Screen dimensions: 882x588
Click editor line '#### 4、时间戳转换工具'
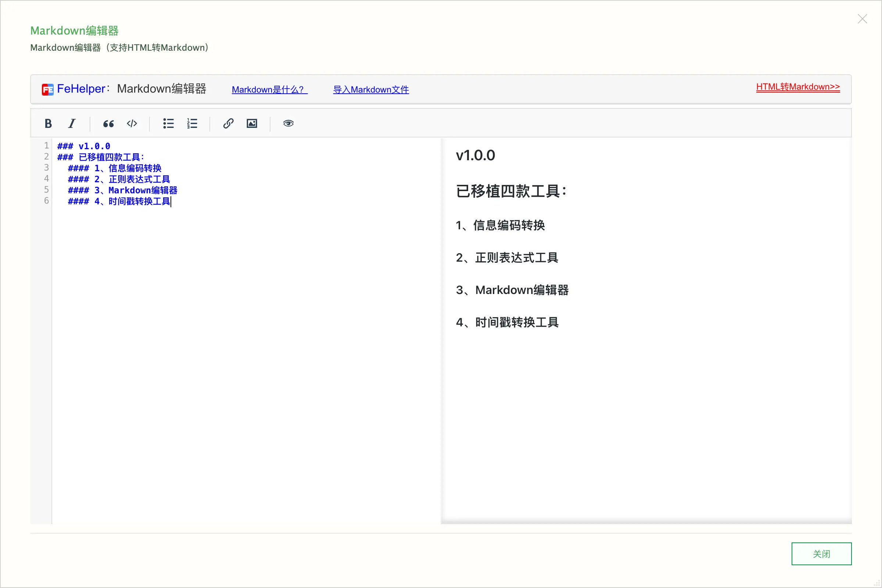click(119, 201)
